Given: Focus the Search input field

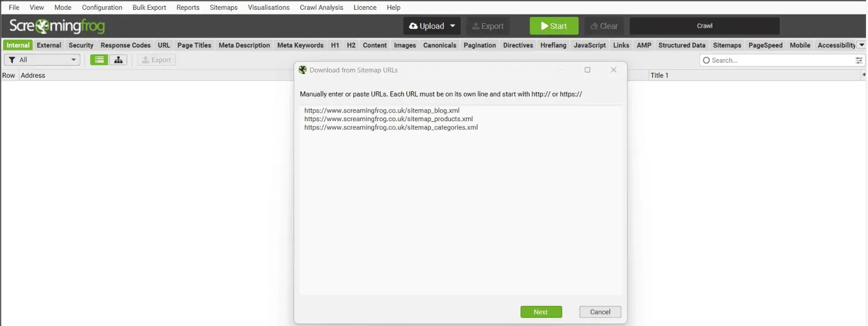Looking at the screenshot, I should pos(782,60).
